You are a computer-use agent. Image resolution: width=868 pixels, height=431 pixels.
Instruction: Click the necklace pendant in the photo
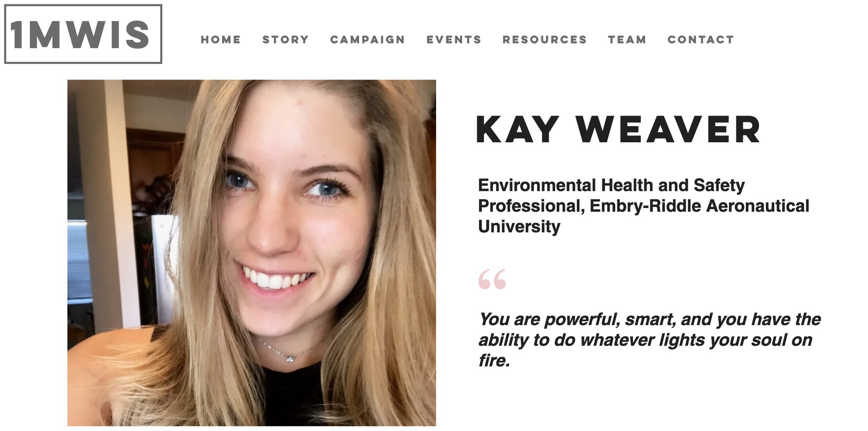[290, 359]
